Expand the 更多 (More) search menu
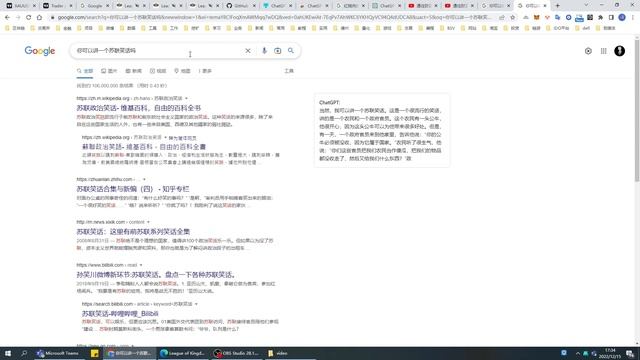The height and width of the screenshot is (360, 640). [x=205, y=71]
